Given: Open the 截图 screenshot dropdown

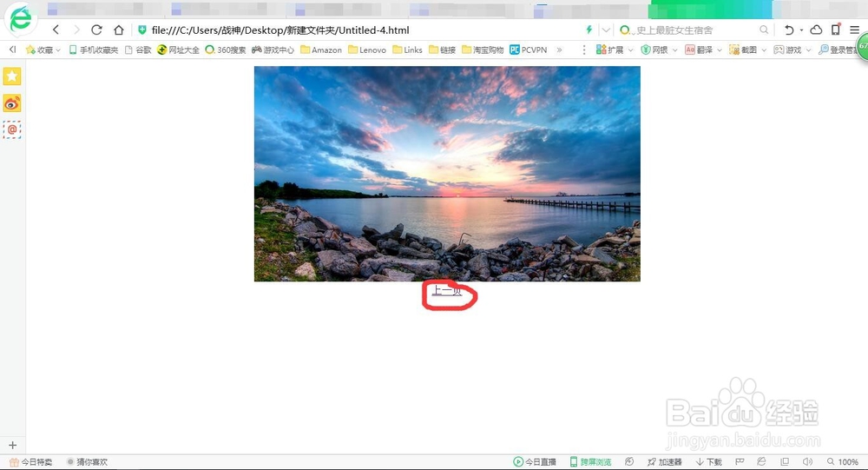Looking at the screenshot, I should tap(748, 50).
